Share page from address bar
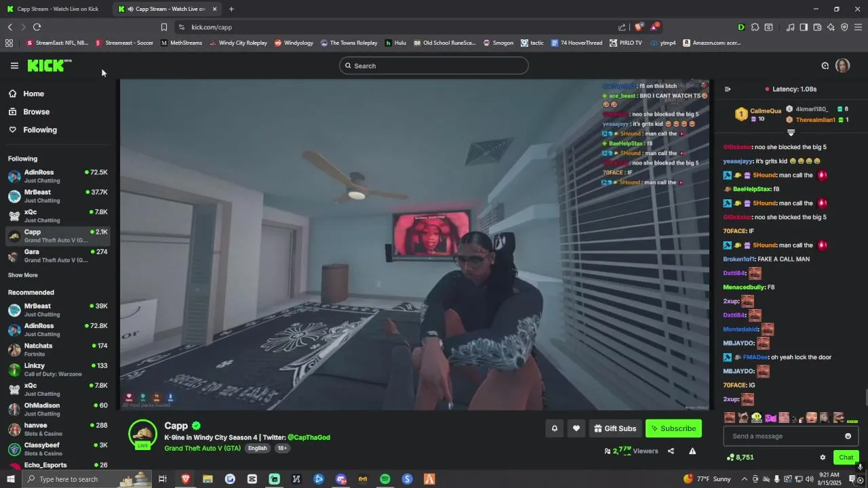The height and width of the screenshot is (488, 868). (x=622, y=27)
